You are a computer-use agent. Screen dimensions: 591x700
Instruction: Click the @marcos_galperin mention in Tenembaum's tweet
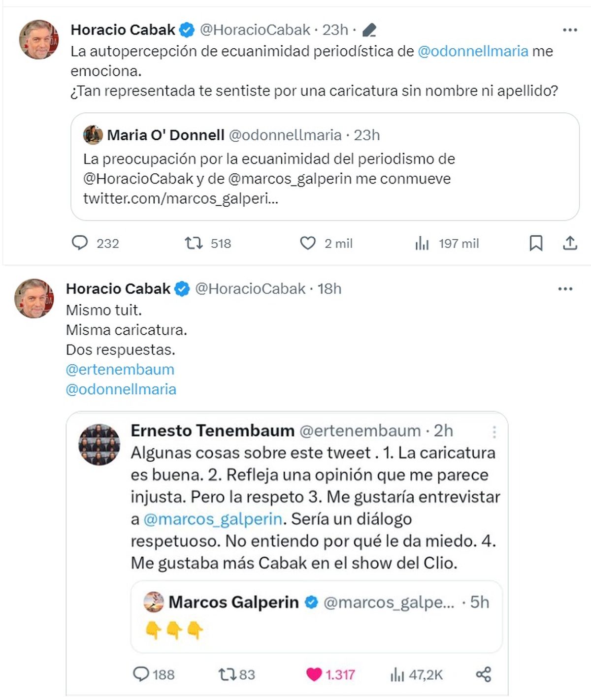click(213, 519)
